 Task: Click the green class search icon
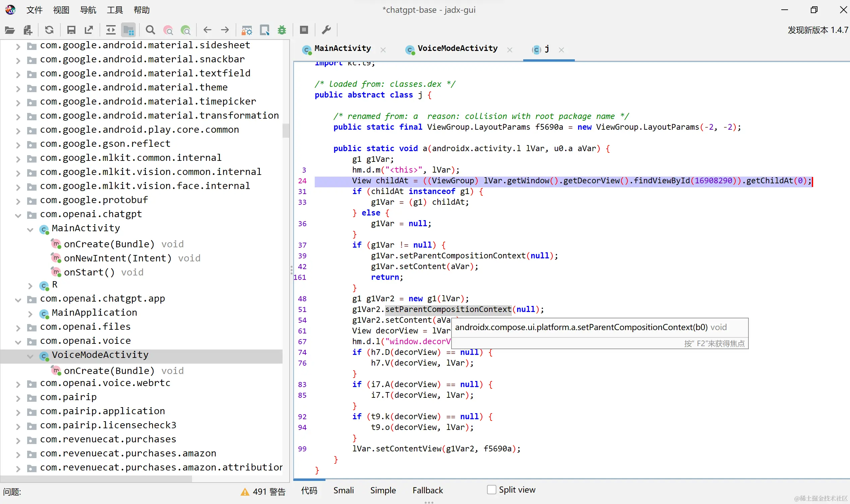186,30
